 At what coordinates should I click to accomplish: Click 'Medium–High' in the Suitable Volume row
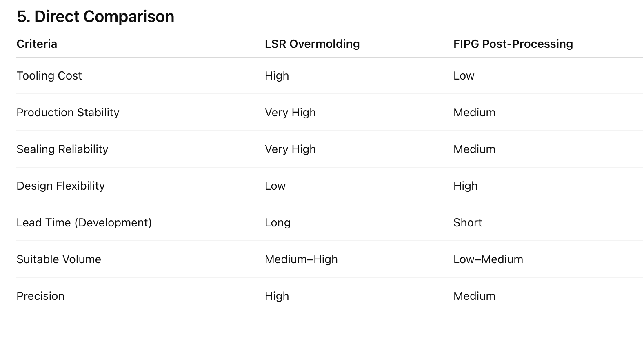[301, 259]
